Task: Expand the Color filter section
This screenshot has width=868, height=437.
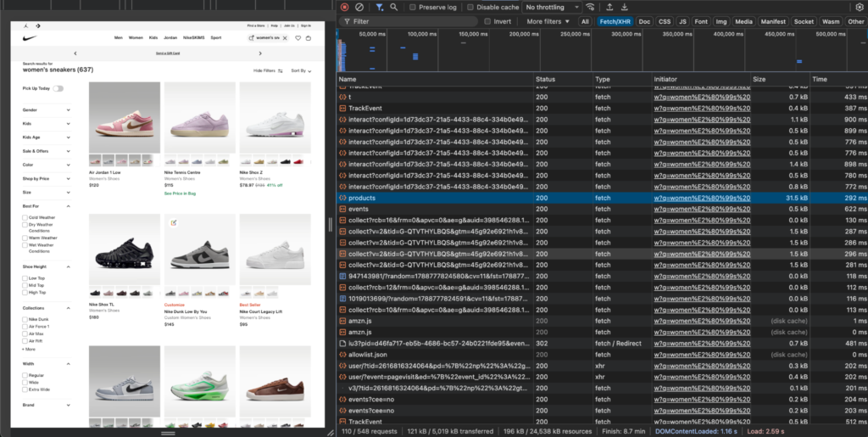Action: [47, 165]
